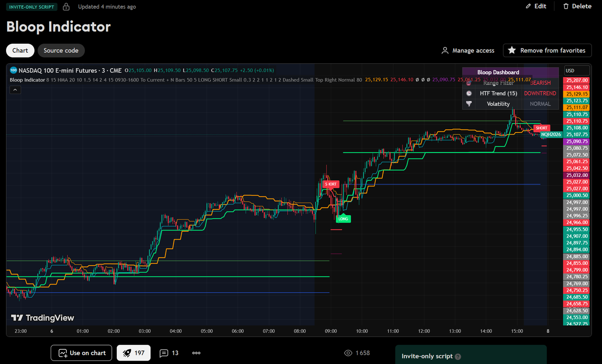The height and width of the screenshot is (364, 602).
Task: Open the 13 comments
Action: (169, 353)
